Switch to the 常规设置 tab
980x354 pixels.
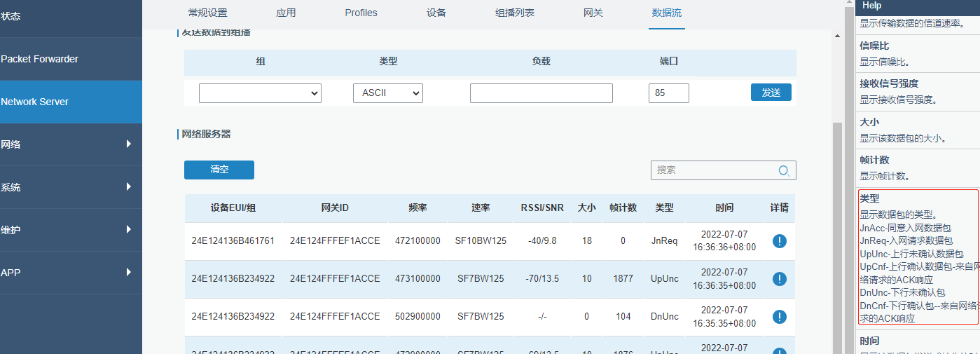coord(208,13)
